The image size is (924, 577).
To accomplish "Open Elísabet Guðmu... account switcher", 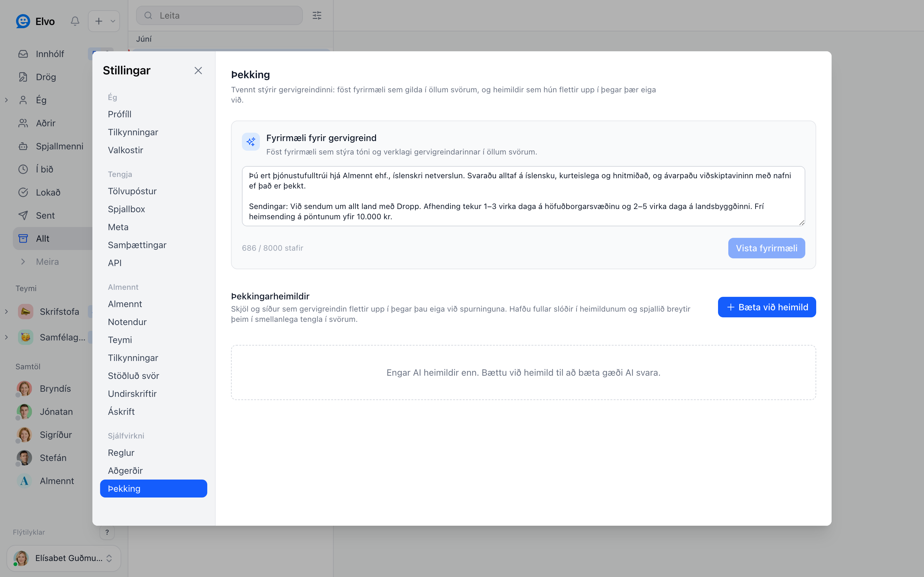I will tap(64, 558).
